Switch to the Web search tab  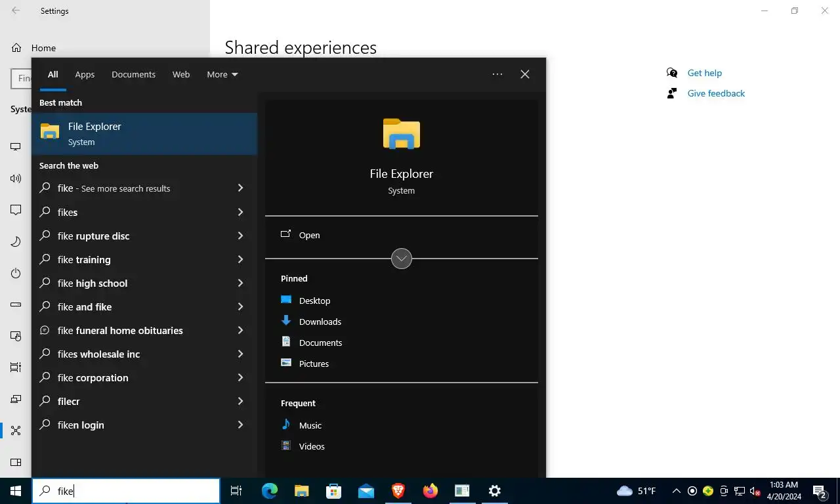(181, 74)
